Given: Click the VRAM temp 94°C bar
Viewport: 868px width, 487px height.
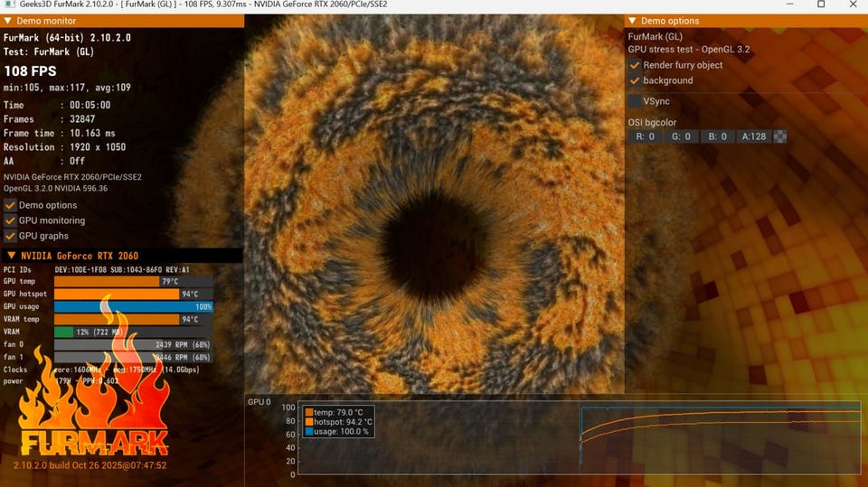Looking at the screenshot, I should coord(134,319).
